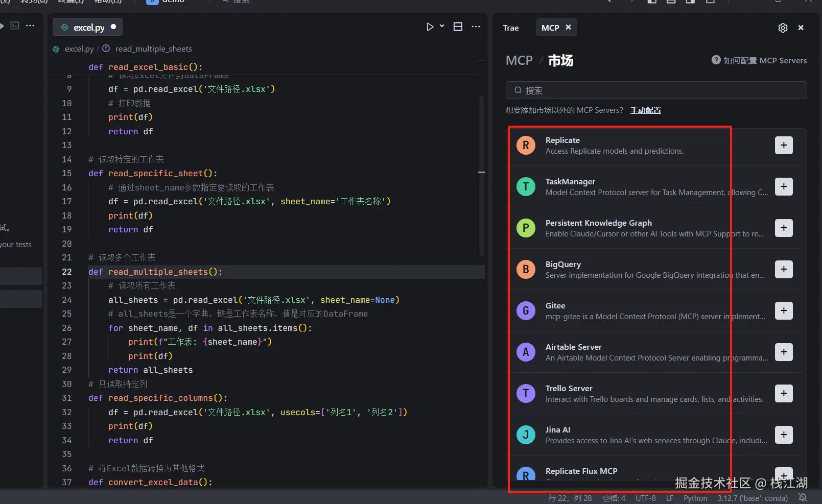
Task: Click the Replicate server avatar icon
Action: (x=526, y=145)
